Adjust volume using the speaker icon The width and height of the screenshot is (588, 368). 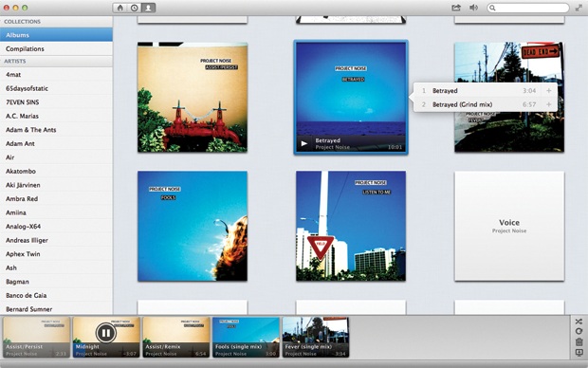coord(473,8)
